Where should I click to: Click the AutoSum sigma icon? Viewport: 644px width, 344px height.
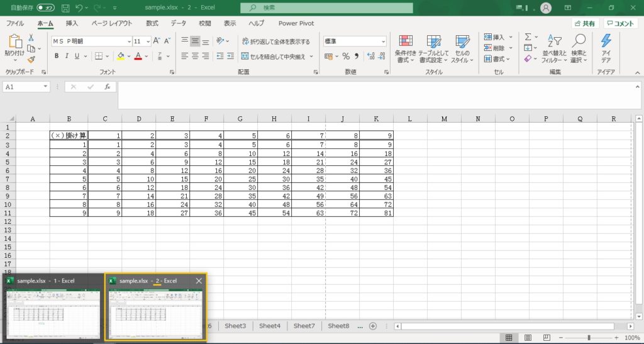528,37
